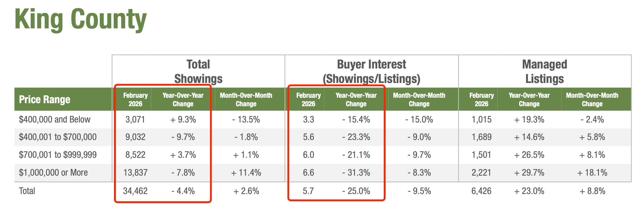Select the +18.1% managed listings cell
This screenshot has height=207, width=644.
pyautogui.click(x=592, y=173)
